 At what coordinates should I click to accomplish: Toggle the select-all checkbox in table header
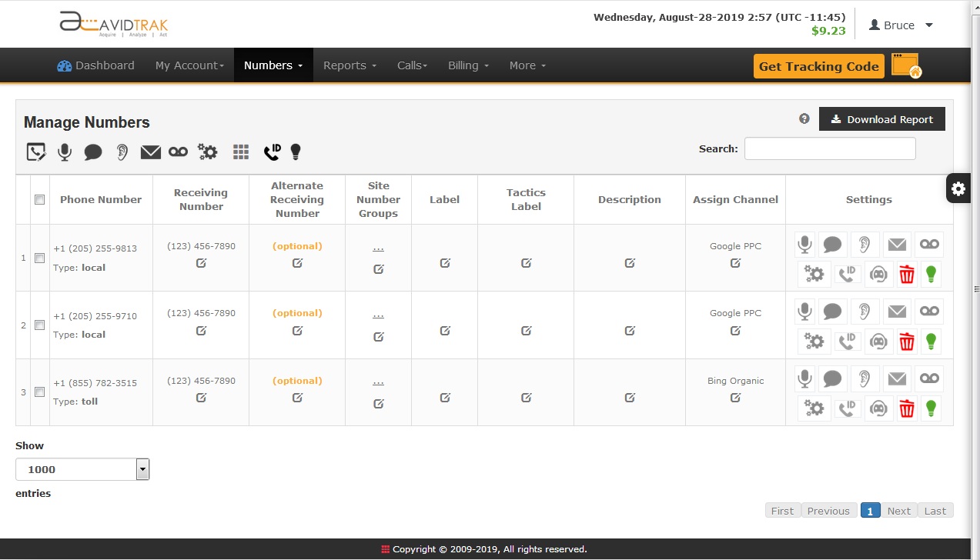(40, 199)
